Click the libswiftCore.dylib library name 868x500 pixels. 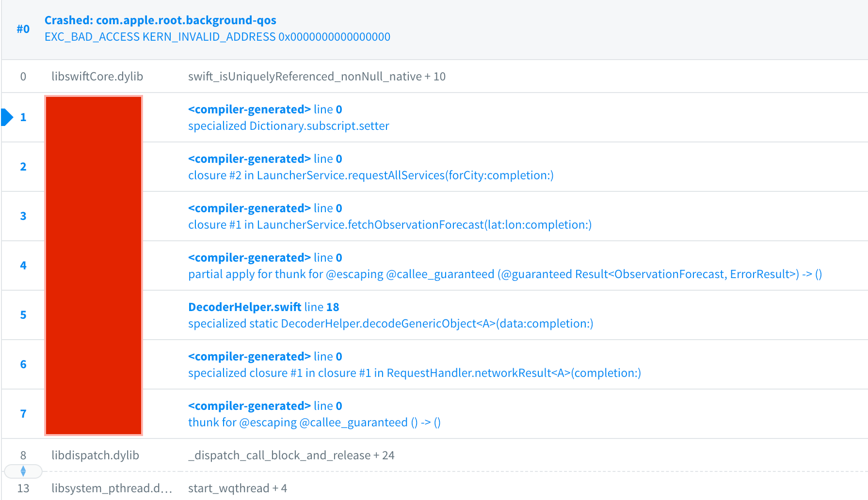(97, 77)
